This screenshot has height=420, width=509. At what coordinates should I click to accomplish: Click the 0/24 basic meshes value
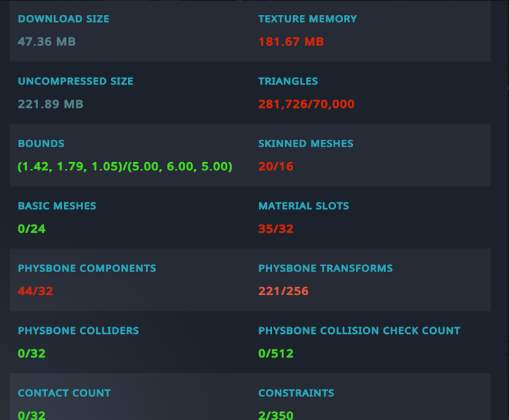(31, 229)
